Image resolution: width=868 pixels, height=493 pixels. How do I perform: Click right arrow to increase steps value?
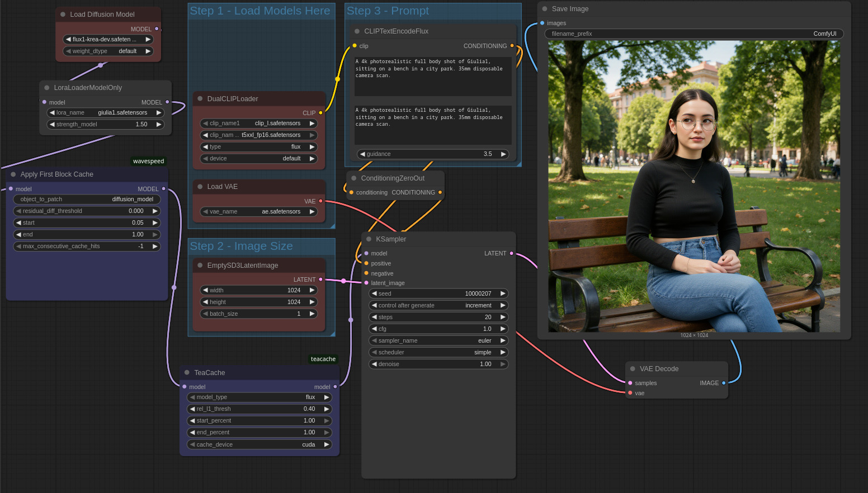pyautogui.click(x=503, y=317)
